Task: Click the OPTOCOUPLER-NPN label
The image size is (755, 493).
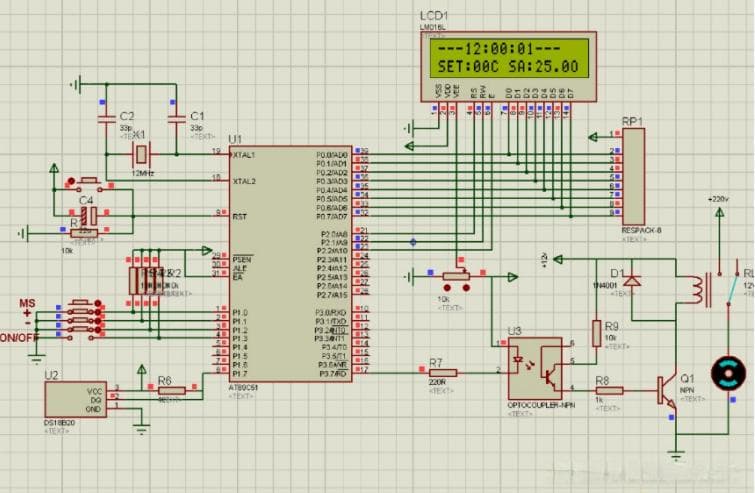Action: [541, 405]
